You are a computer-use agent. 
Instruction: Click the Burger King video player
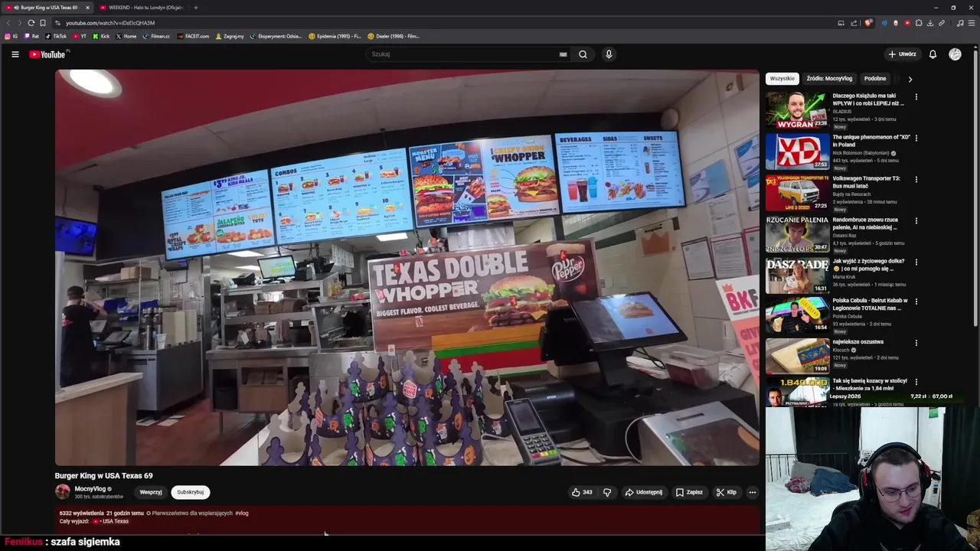(407, 268)
